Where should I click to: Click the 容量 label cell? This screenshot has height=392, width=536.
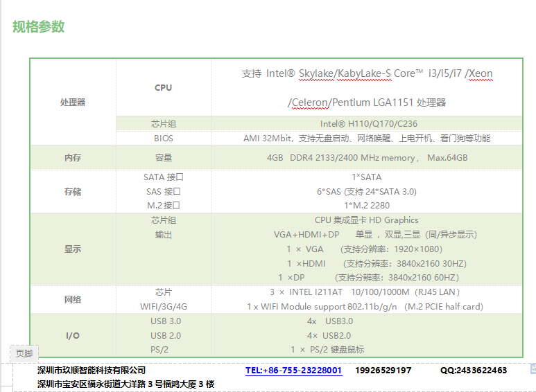(164, 158)
